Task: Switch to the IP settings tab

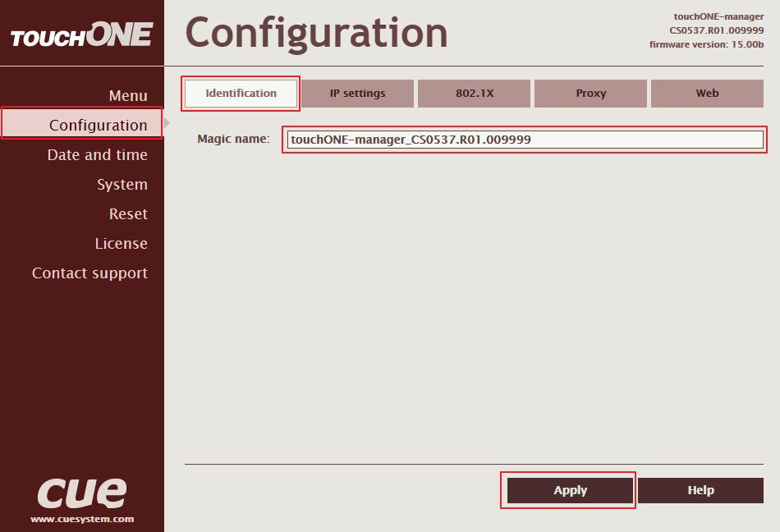Action: pos(357,94)
